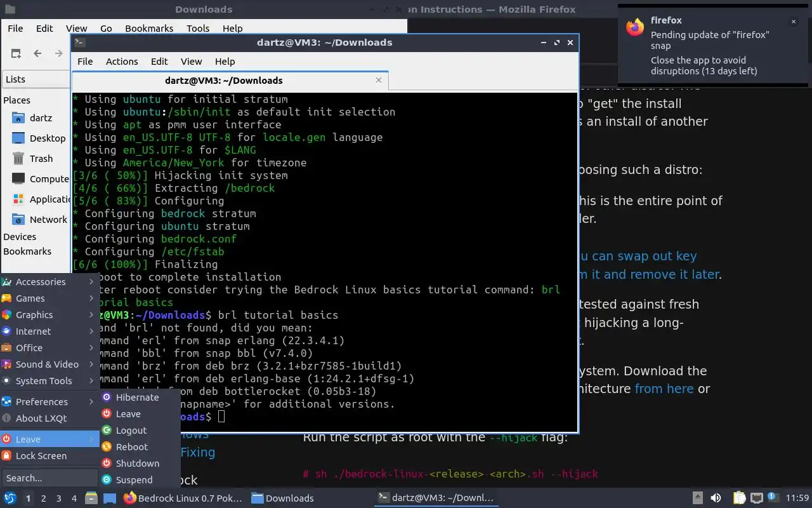Follow the 'from here' link in Firefox
This screenshot has height=508, width=812.
click(664, 389)
